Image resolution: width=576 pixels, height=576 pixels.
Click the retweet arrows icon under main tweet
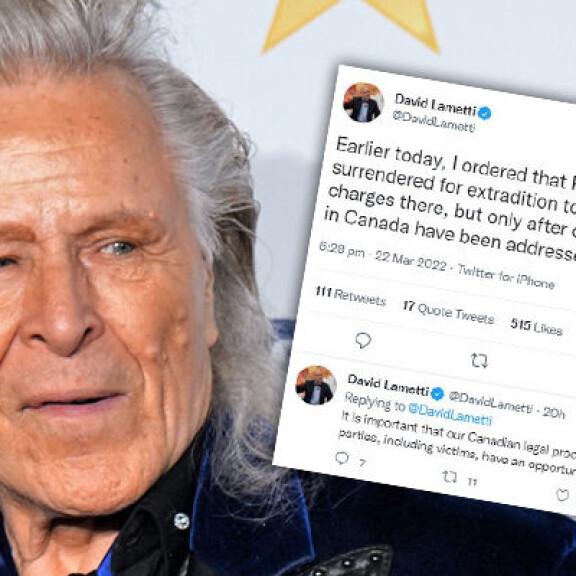click(479, 361)
